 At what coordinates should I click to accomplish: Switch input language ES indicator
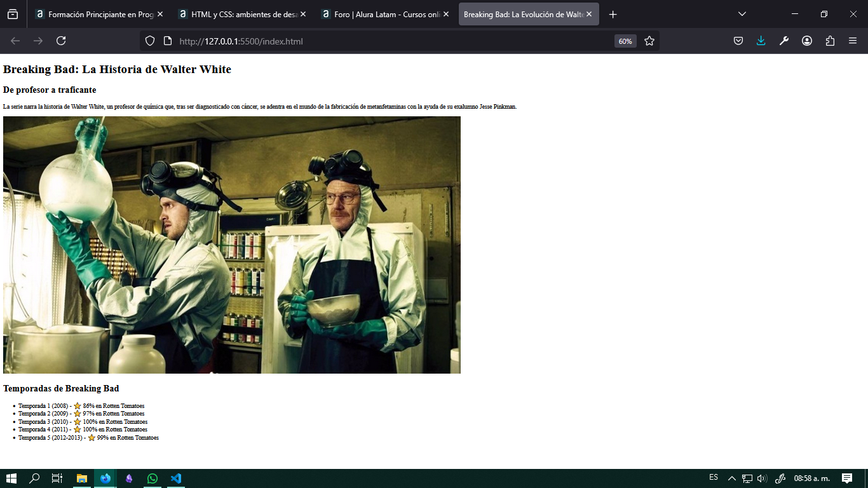point(714,478)
